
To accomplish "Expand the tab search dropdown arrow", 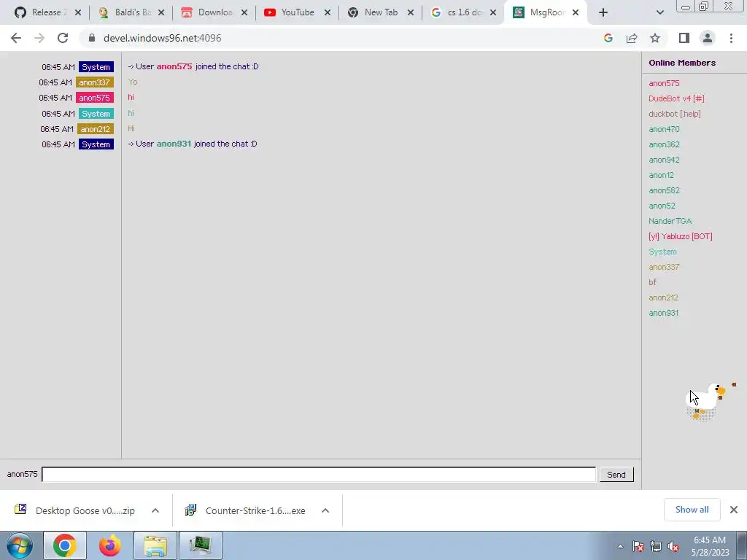I will (659, 12).
